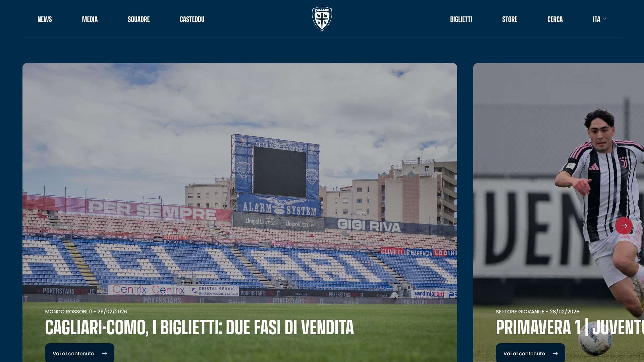Open the Cagliari-Como biglietti headline

(x=199, y=327)
